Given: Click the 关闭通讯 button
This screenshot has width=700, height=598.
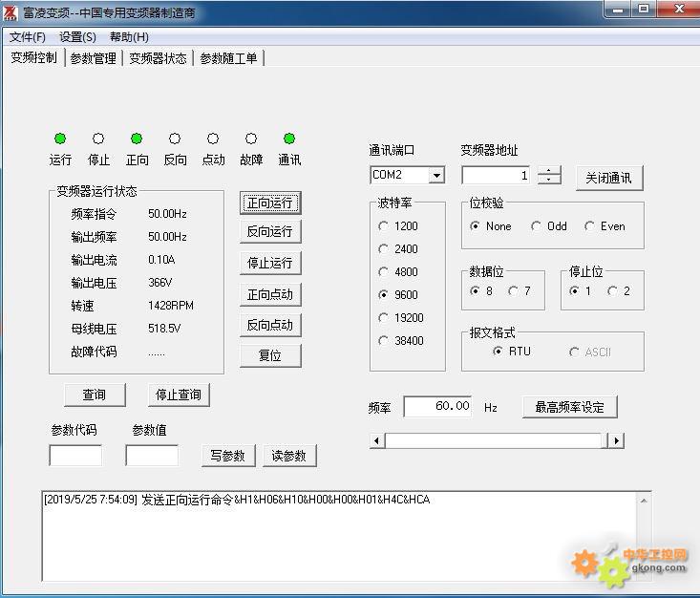Looking at the screenshot, I should click(x=609, y=179).
